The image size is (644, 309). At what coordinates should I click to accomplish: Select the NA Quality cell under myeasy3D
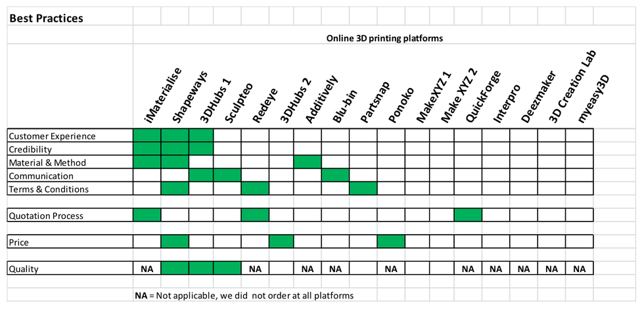[x=579, y=269]
